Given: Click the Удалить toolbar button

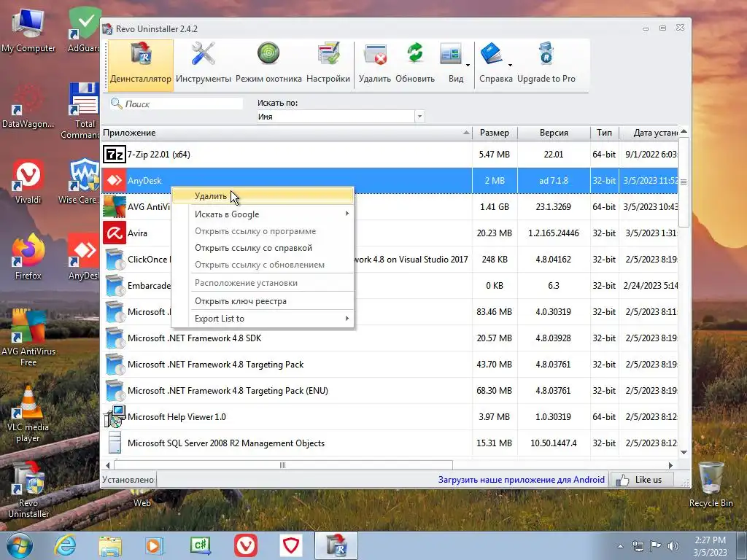Looking at the screenshot, I should 375,64.
